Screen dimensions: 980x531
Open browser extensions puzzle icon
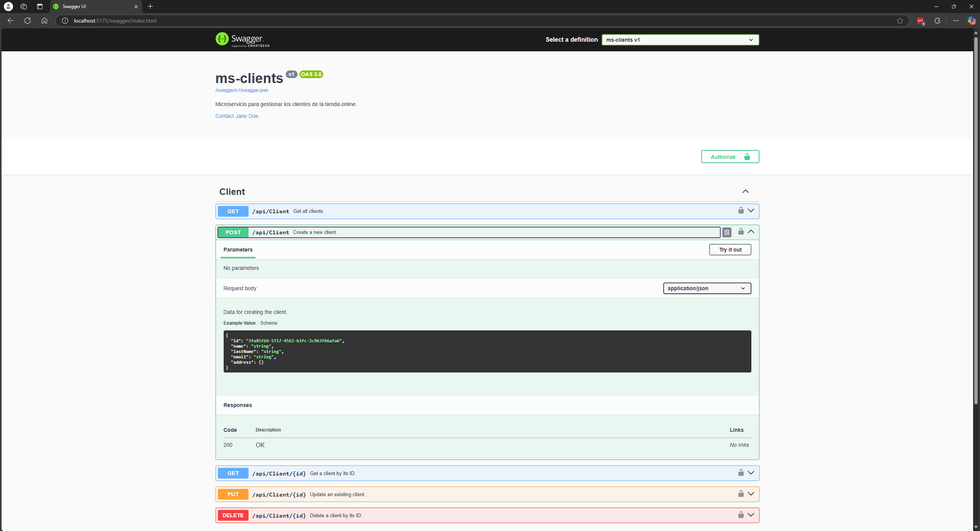[937, 21]
